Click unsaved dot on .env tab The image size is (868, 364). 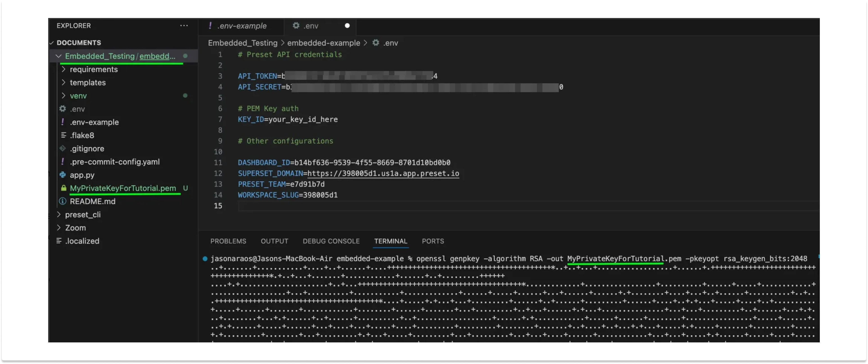coord(347,26)
